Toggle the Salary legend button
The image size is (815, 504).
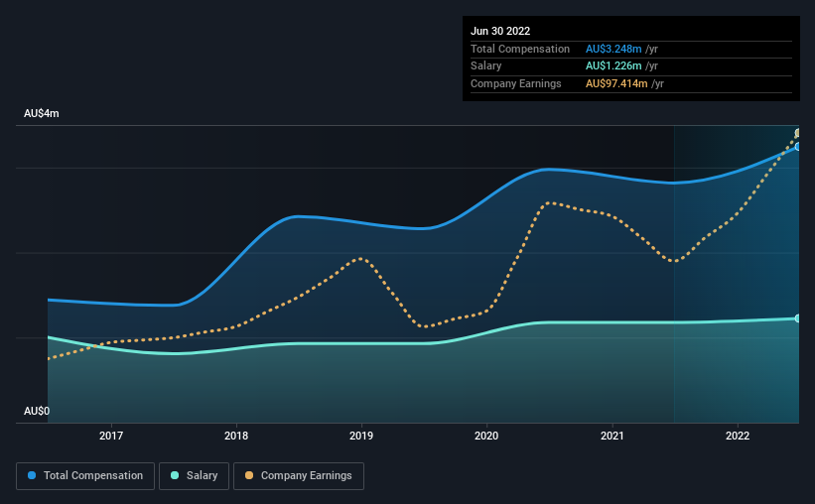tap(194, 476)
